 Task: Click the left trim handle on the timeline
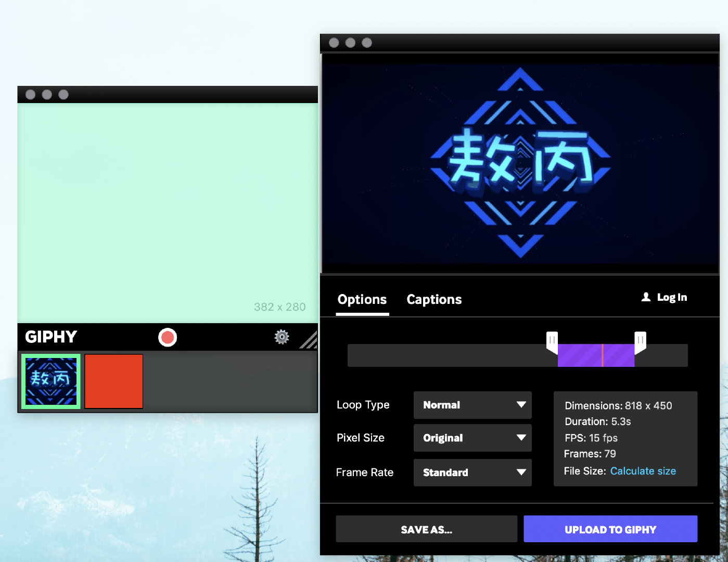pyautogui.click(x=552, y=342)
